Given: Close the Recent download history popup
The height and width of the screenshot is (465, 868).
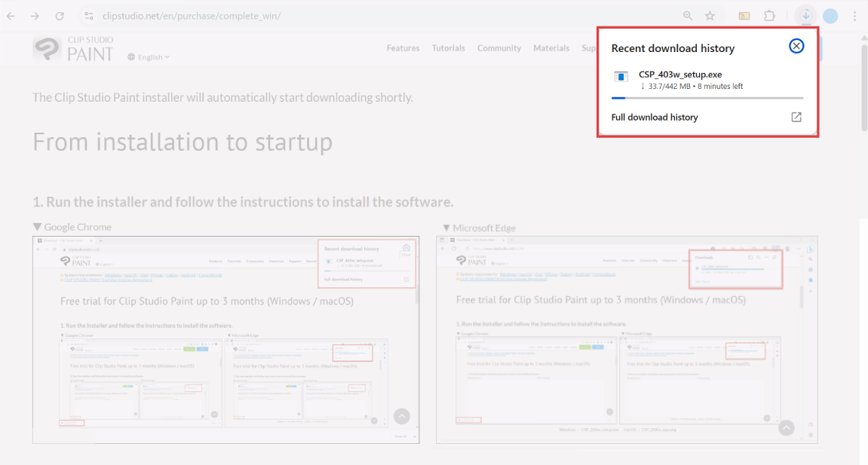Looking at the screenshot, I should click(796, 46).
